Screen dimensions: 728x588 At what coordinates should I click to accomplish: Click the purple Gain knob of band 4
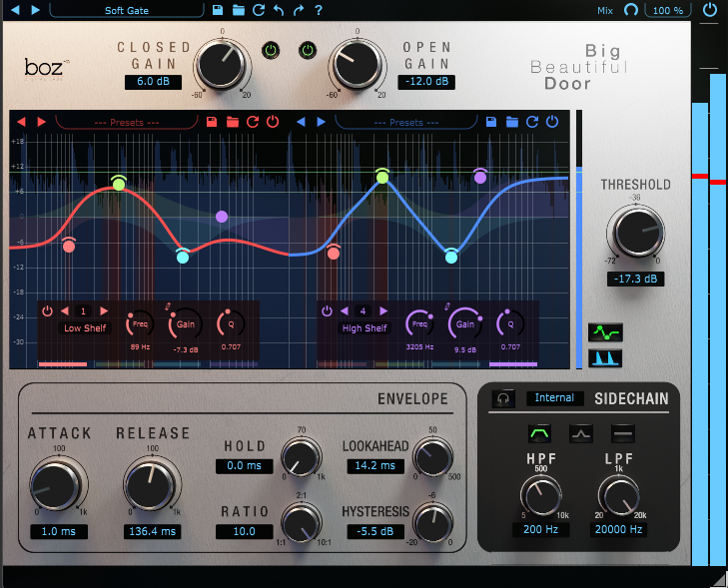(464, 323)
